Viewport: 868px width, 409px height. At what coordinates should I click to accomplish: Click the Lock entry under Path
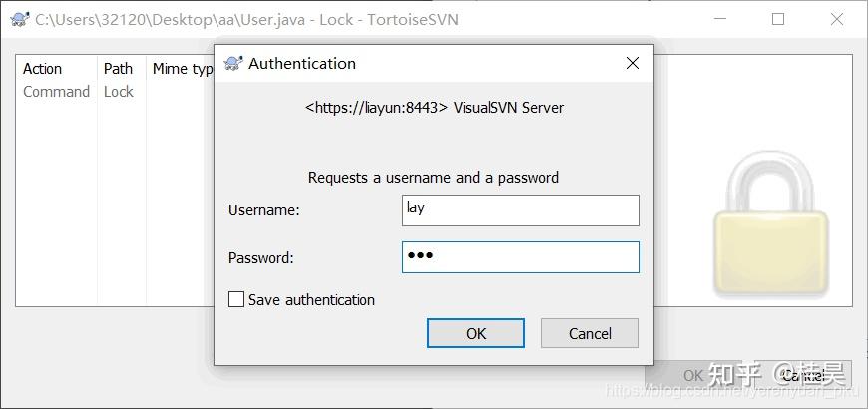pos(118,92)
